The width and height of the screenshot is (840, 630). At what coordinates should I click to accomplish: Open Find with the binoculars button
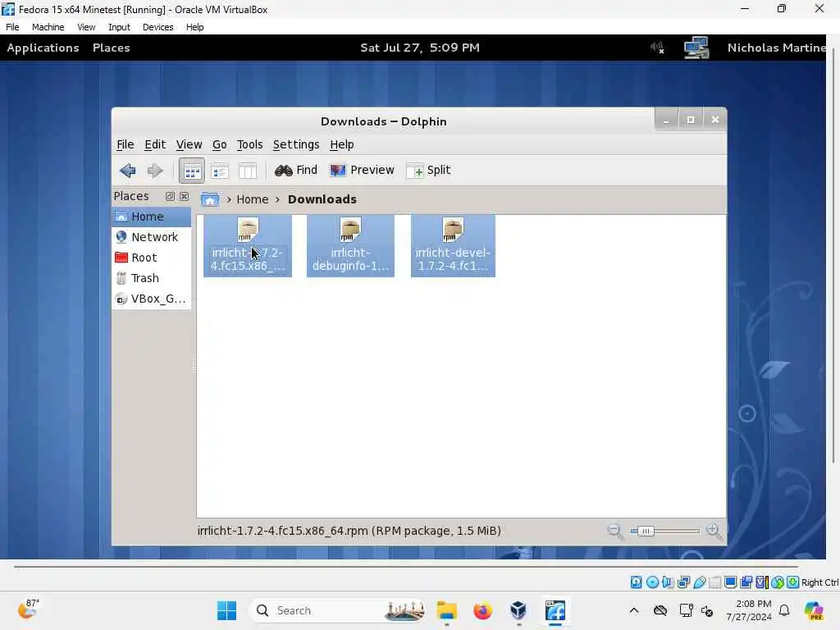pos(295,171)
